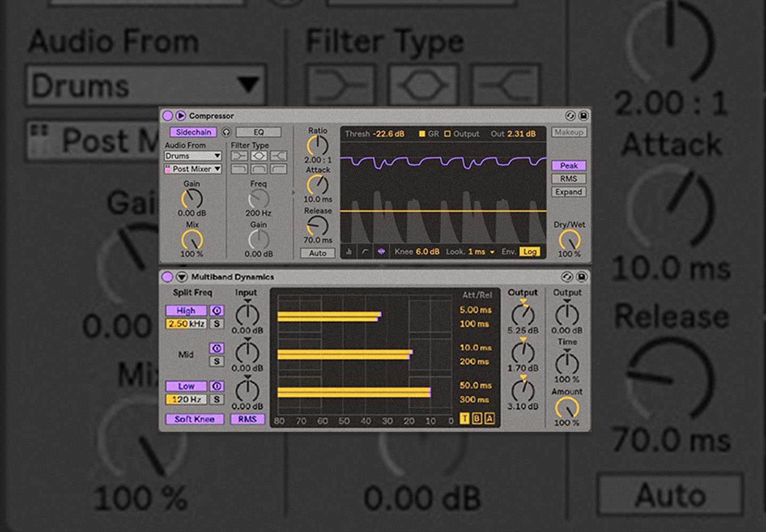
Task: Select RMS detection mode in Compressor
Action: [x=569, y=179]
